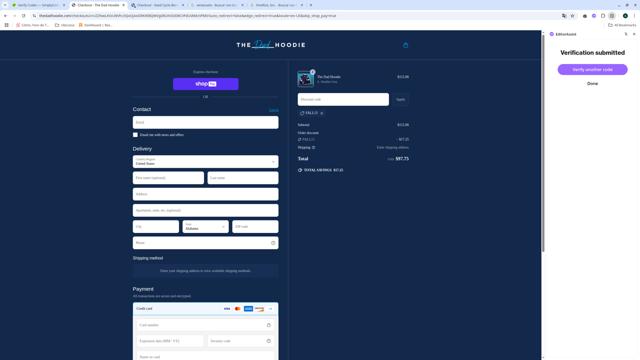Click the Discover card icon

(259, 309)
